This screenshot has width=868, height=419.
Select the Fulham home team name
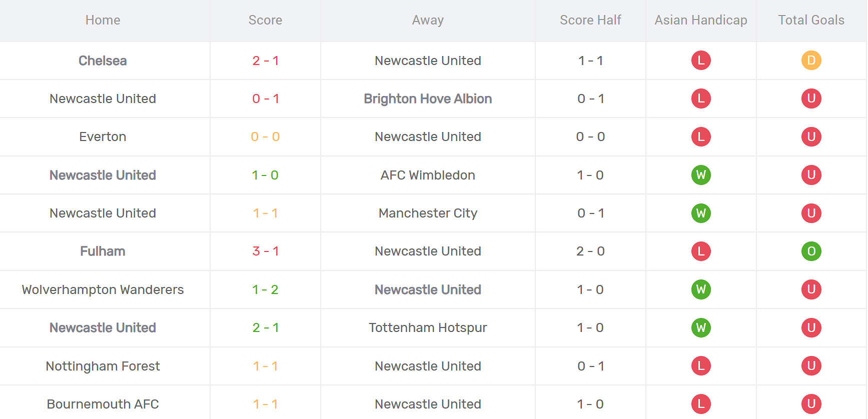pyautogui.click(x=103, y=251)
